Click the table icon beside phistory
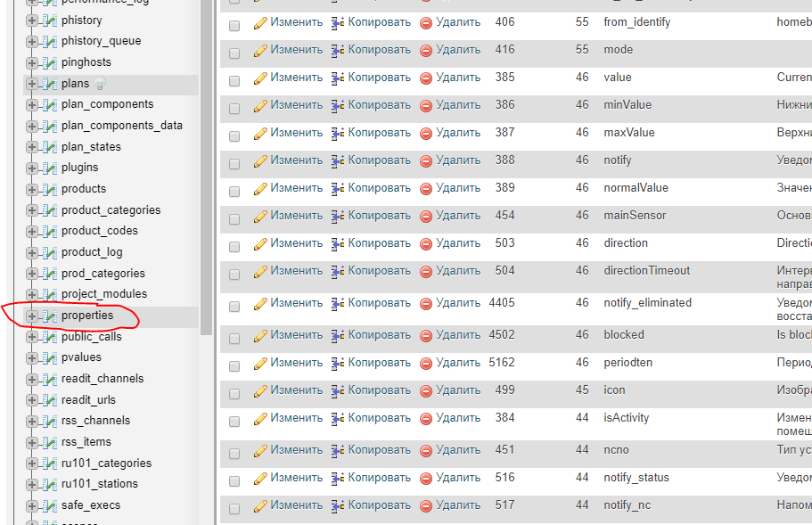The height and width of the screenshot is (525, 812). (x=50, y=21)
